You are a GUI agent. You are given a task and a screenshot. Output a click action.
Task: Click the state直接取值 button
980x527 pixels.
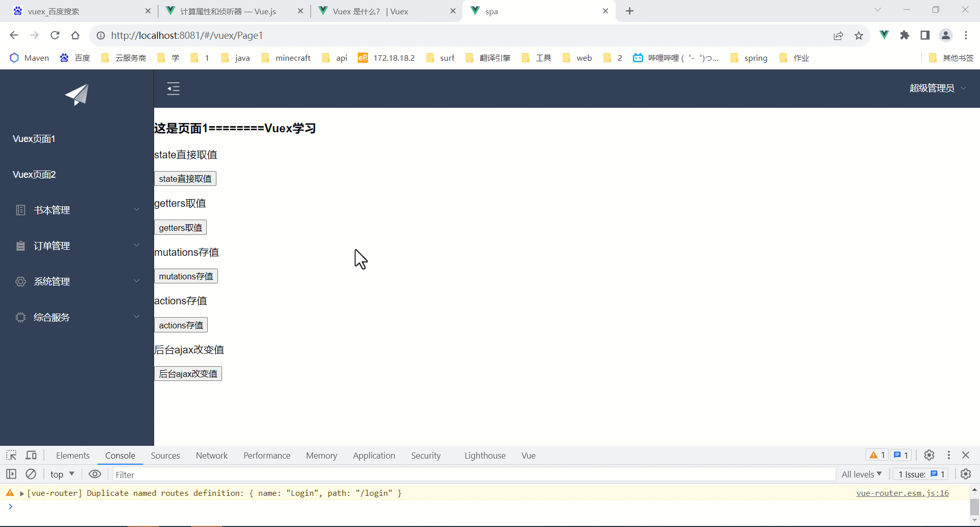tap(185, 179)
